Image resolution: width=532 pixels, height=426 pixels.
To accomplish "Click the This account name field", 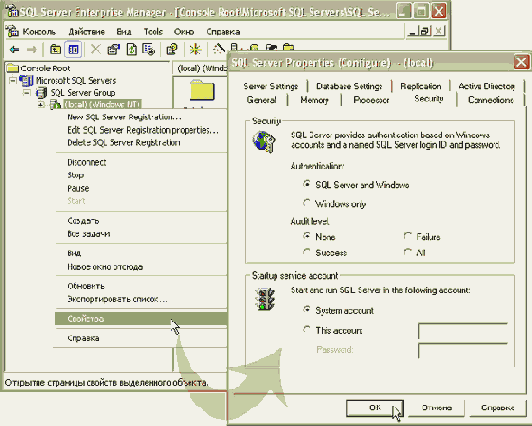I will click(x=463, y=331).
